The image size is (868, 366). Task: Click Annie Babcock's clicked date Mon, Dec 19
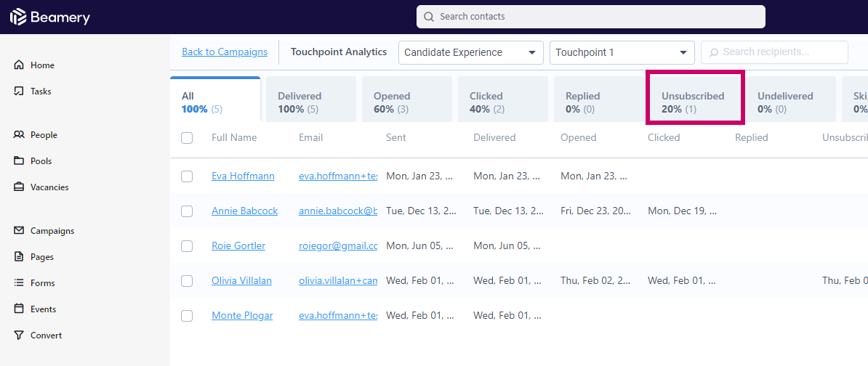coord(682,211)
